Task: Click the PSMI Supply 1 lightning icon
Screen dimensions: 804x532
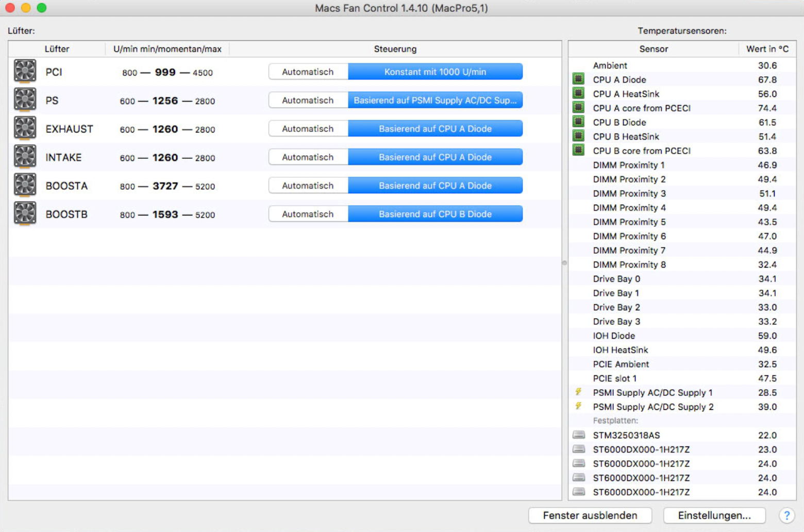Action: pos(578,392)
